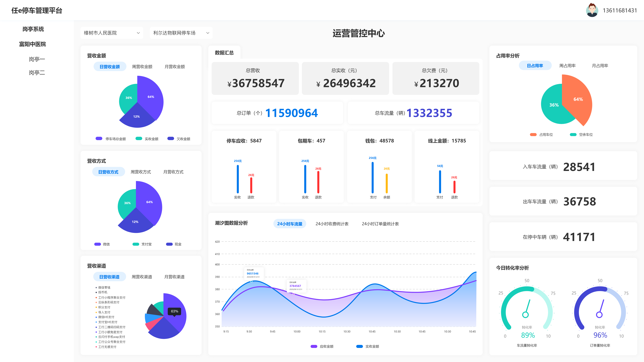Toggle 空余车位 legend swatch
644x362 pixels.
(x=573, y=135)
